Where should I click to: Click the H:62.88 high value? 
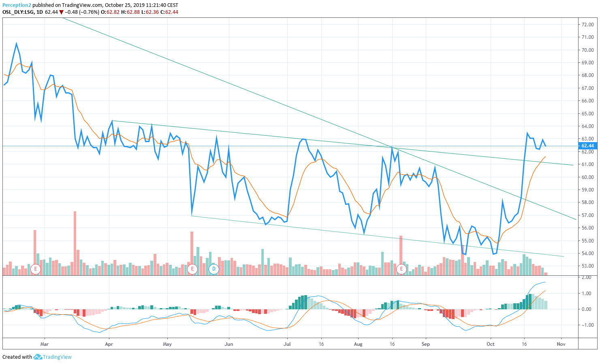point(130,12)
